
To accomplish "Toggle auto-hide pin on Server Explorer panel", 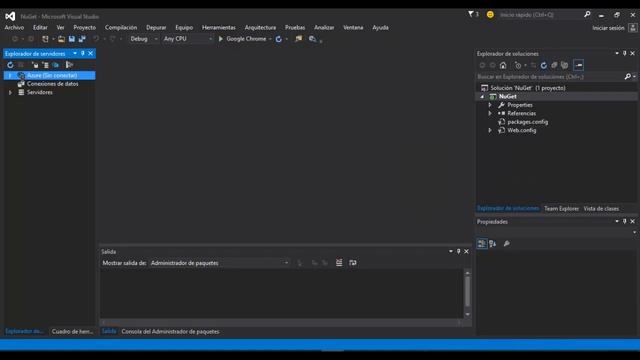I will tap(83, 53).
